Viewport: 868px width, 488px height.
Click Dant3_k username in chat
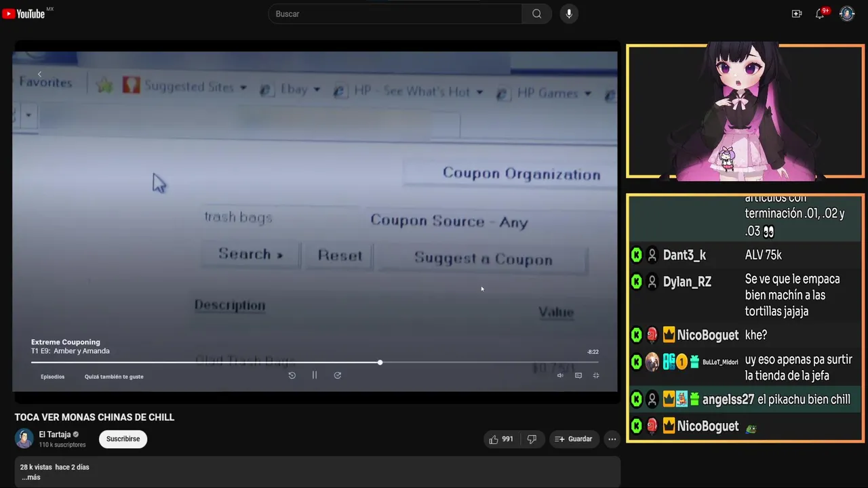pos(684,256)
